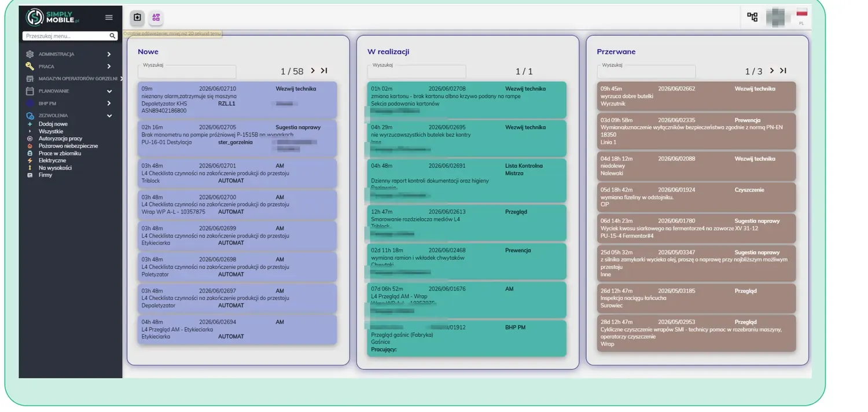
Task: Open the hierarchy structure icon top right
Action: coord(752,17)
